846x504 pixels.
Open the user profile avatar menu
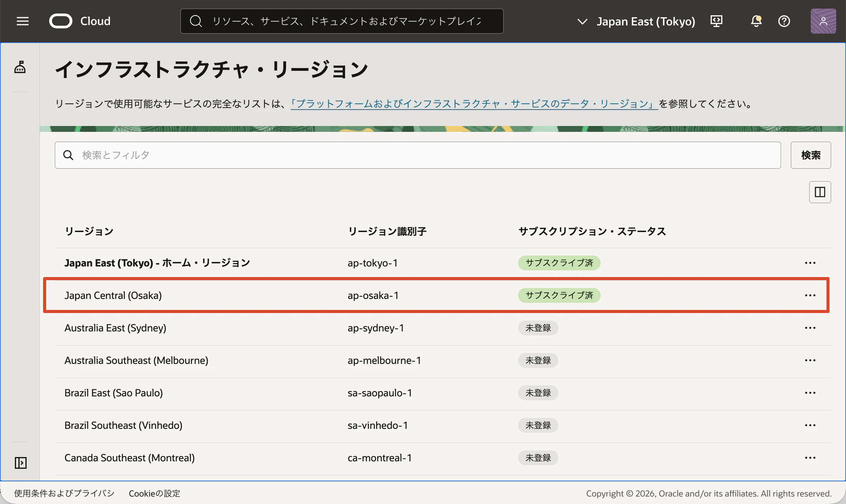pyautogui.click(x=823, y=21)
